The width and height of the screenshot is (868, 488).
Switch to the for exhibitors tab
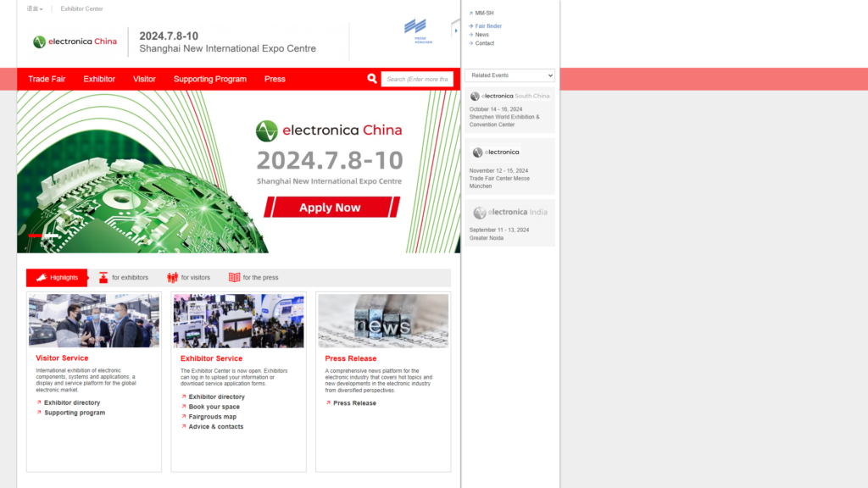click(x=124, y=278)
